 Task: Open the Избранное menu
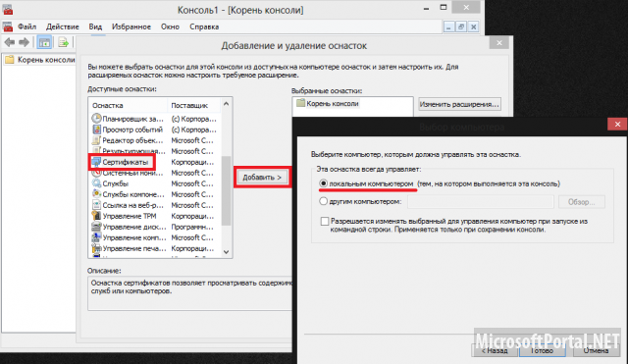(x=131, y=26)
